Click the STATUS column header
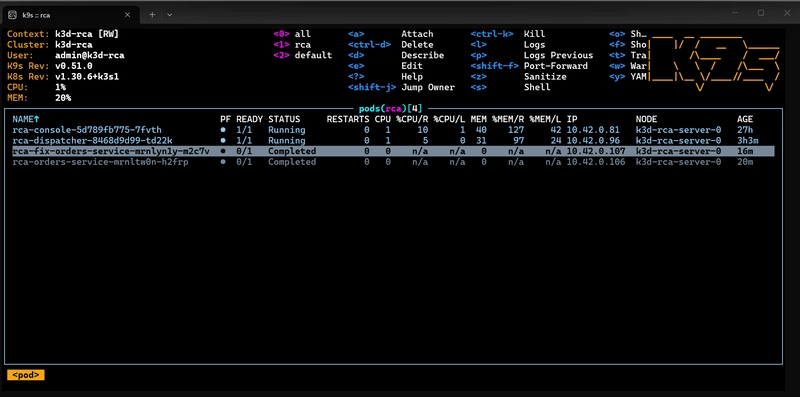Image resolution: width=800 pixels, height=397 pixels. [284, 119]
